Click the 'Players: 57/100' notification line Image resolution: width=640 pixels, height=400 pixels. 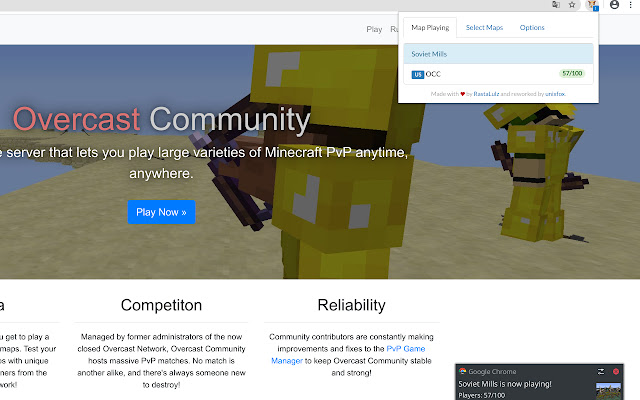coord(482,395)
